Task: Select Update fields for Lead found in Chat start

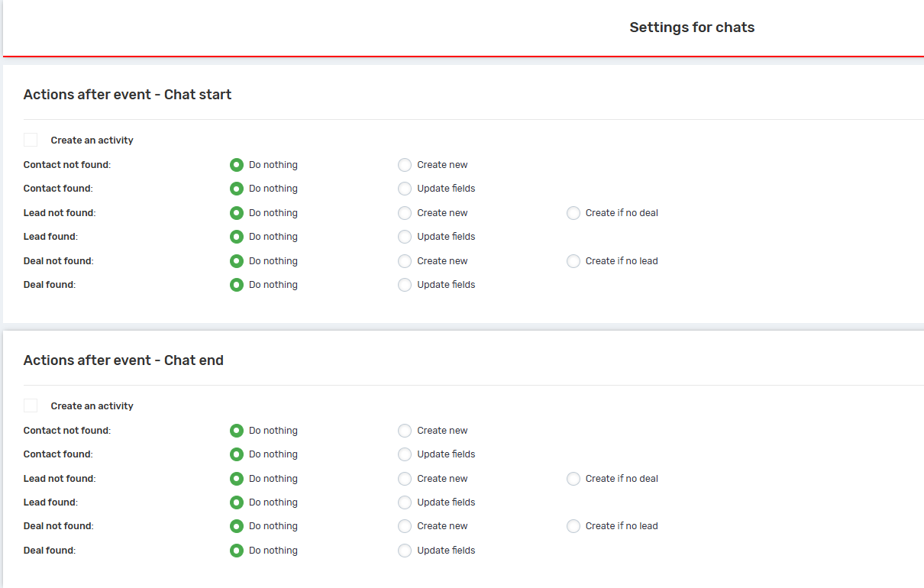Action: coord(405,237)
